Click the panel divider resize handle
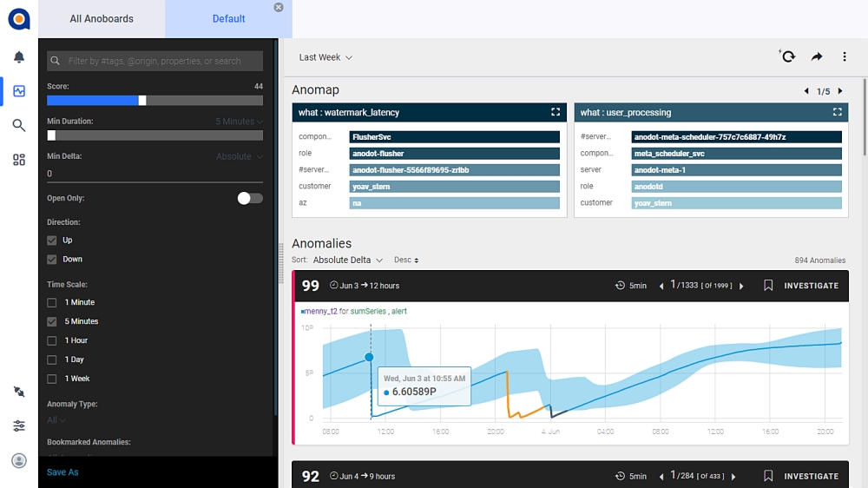 pos(280,263)
